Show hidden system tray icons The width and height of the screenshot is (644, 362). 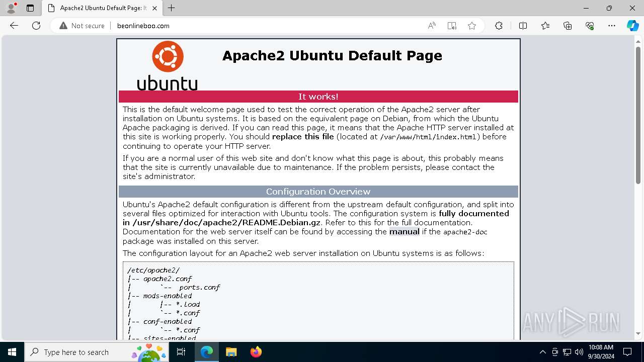tap(542, 352)
